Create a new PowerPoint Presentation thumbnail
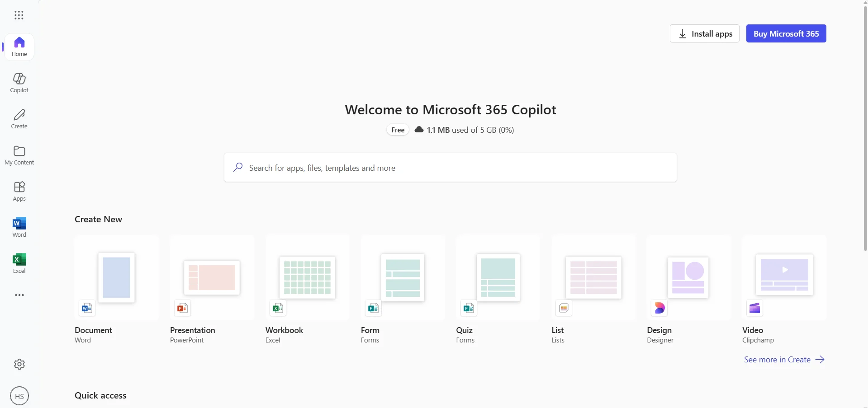This screenshot has height=408, width=868. click(x=212, y=277)
